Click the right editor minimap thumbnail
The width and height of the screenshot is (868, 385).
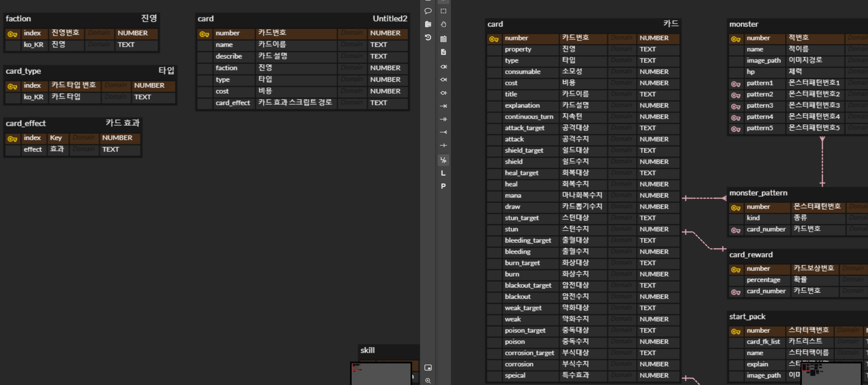pyautogui.click(x=831, y=373)
